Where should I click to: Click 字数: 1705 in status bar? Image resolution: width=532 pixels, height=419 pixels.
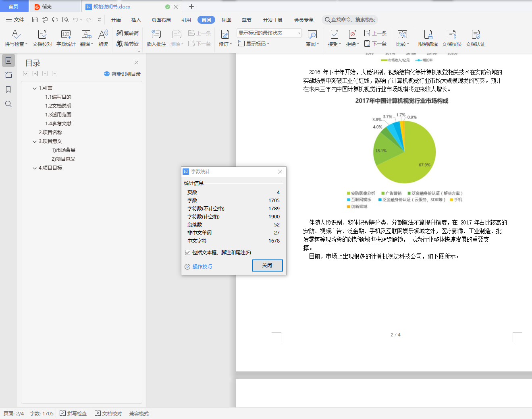42,413
